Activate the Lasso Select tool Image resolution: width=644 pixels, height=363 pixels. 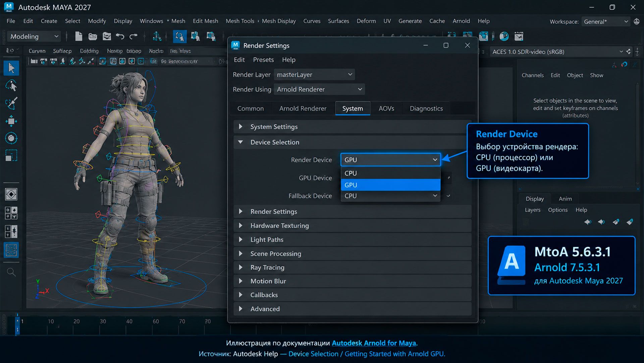click(x=11, y=86)
